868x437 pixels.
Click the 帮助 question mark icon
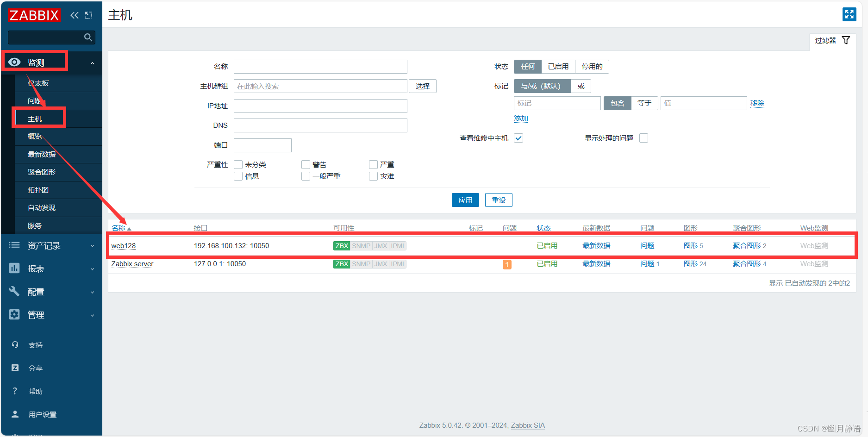click(15, 391)
